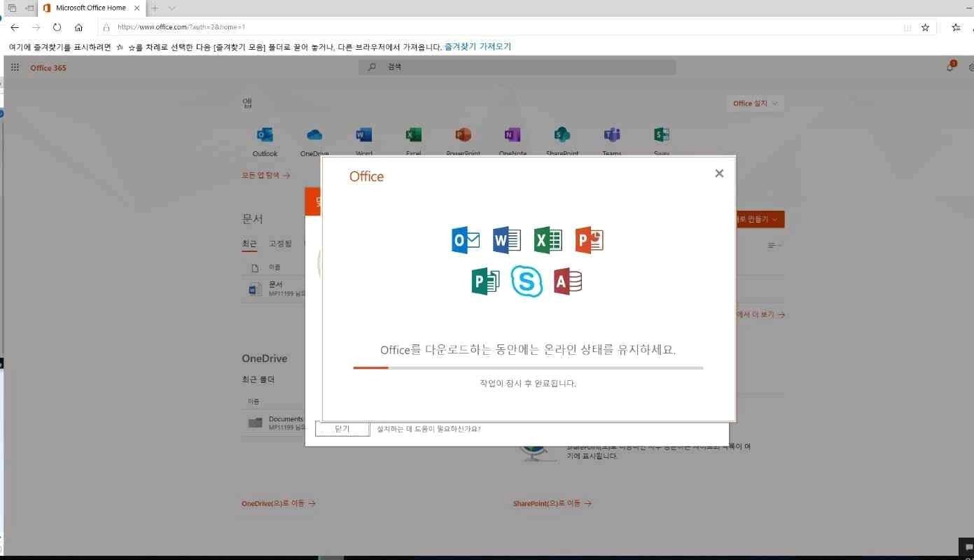The image size is (974, 560).
Task: Close the Office download dialog with the X
Action: click(719, 174)
